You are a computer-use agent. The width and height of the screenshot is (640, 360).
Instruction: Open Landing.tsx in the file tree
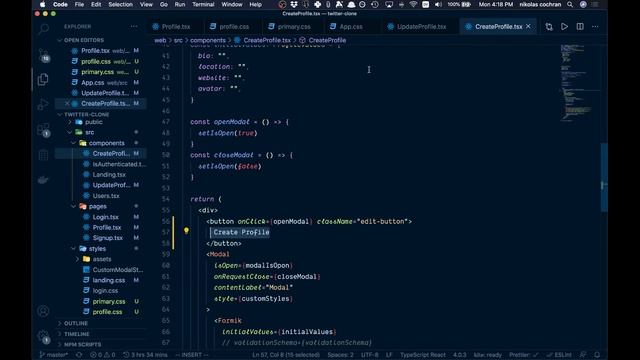(x=109, y=174)
